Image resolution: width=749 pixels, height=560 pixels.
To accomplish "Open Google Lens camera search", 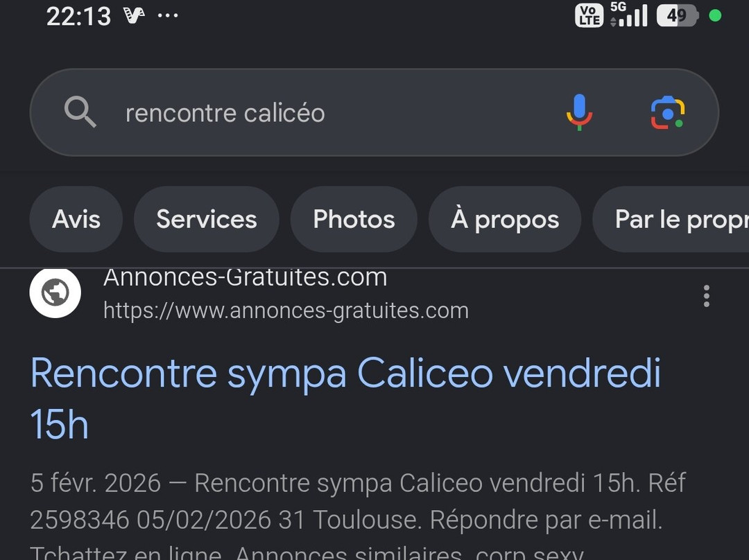I will click(x=667, y=112).
